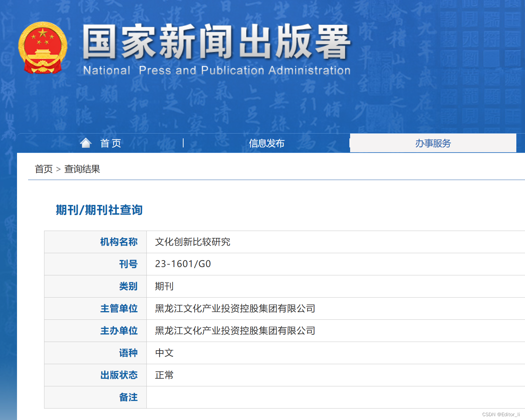Open the 首页 navigation tab
525x420 pixels.
(110, 143)
